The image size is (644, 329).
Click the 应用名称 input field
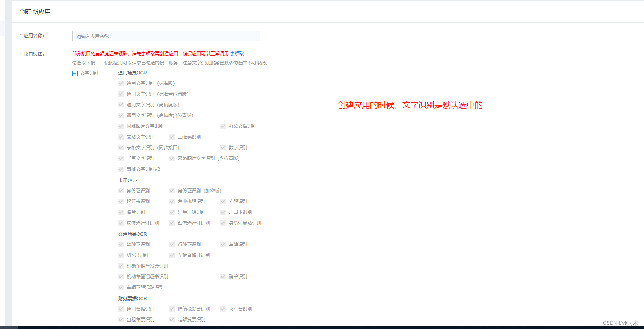pos(166,36)
